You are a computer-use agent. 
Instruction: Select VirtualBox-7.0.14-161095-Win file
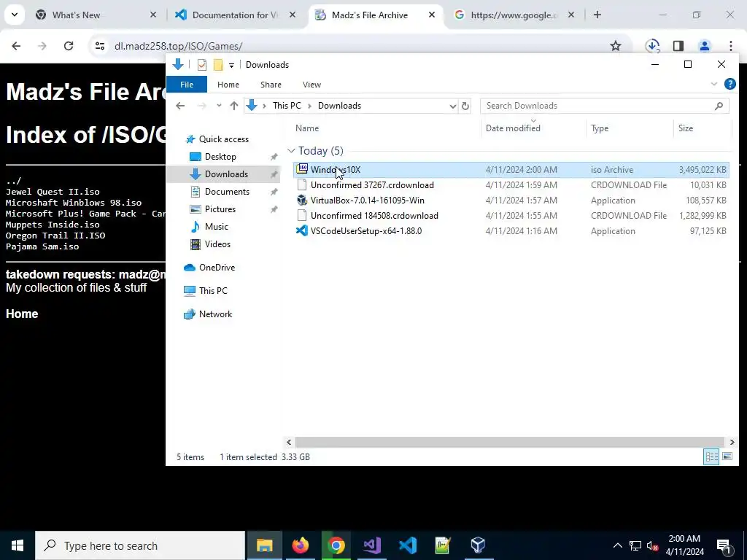tap(368, 201)
